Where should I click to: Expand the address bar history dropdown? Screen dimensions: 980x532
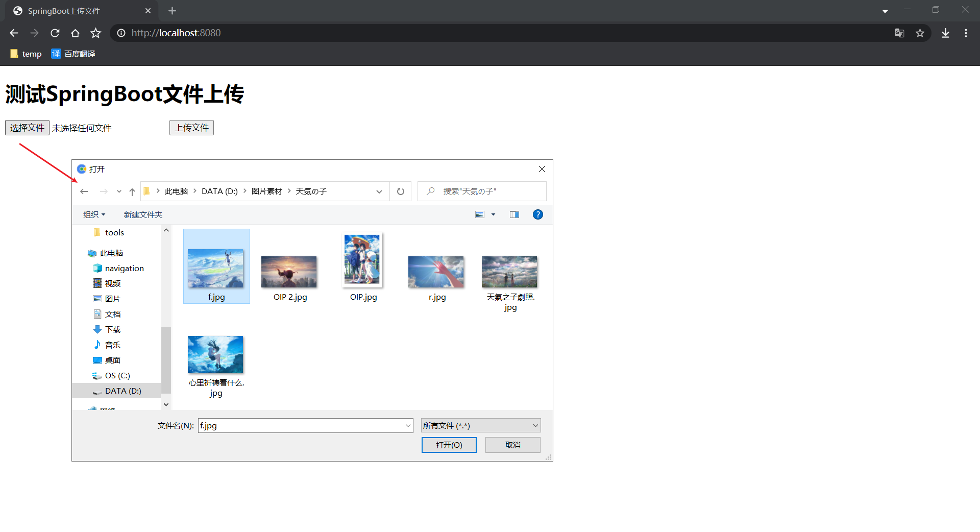379,191
